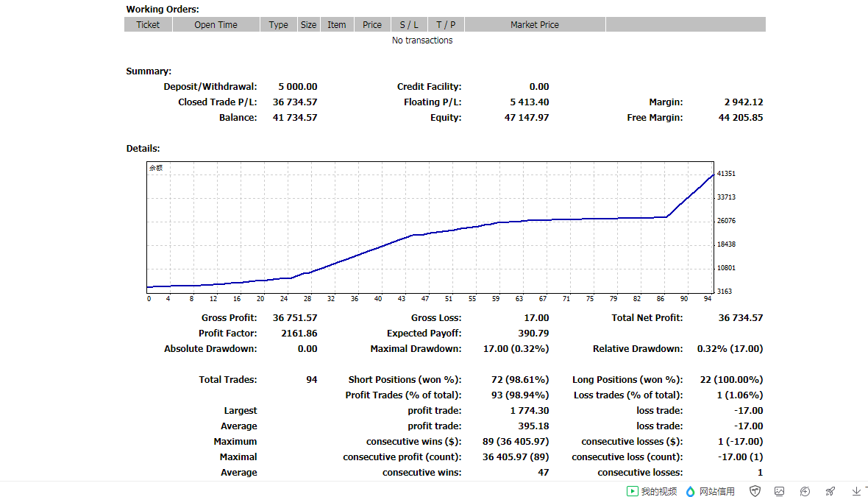This screenshot has width=868, height=497.
Task: Click the Deposit/Withdrawal value 5 000.00
Action: pyautogui.click(x=298, y=87)
